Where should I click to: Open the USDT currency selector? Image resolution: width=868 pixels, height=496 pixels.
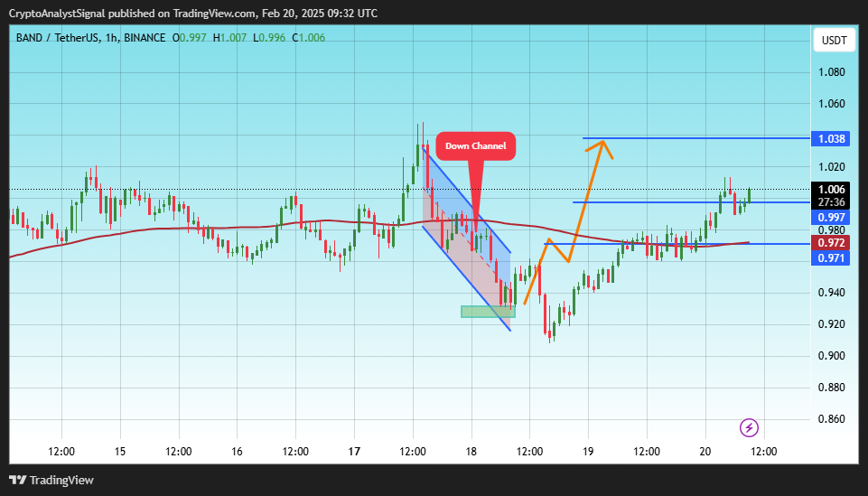834,41
